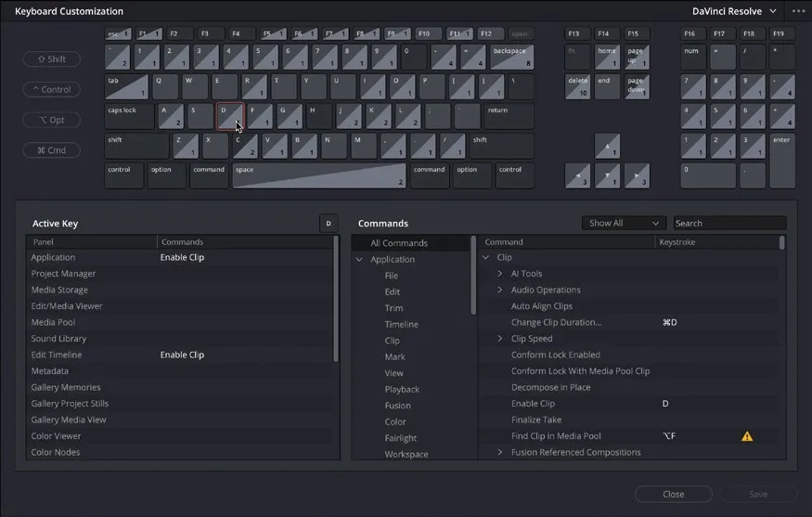Toggle the Cmd modifier button
Image resolution: width=812 pixels, height=517 pixels.
click(52, 150)
